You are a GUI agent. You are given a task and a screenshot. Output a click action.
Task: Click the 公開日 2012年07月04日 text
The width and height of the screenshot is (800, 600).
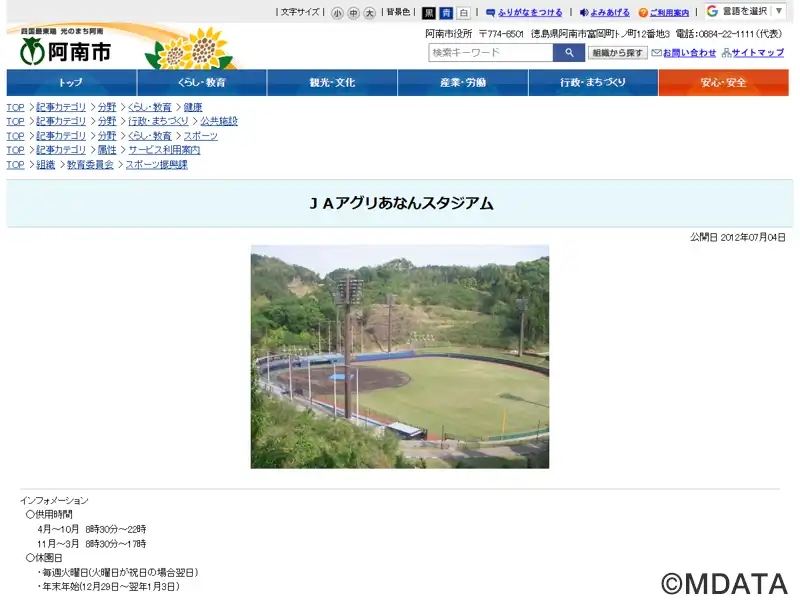click(738, 237)
